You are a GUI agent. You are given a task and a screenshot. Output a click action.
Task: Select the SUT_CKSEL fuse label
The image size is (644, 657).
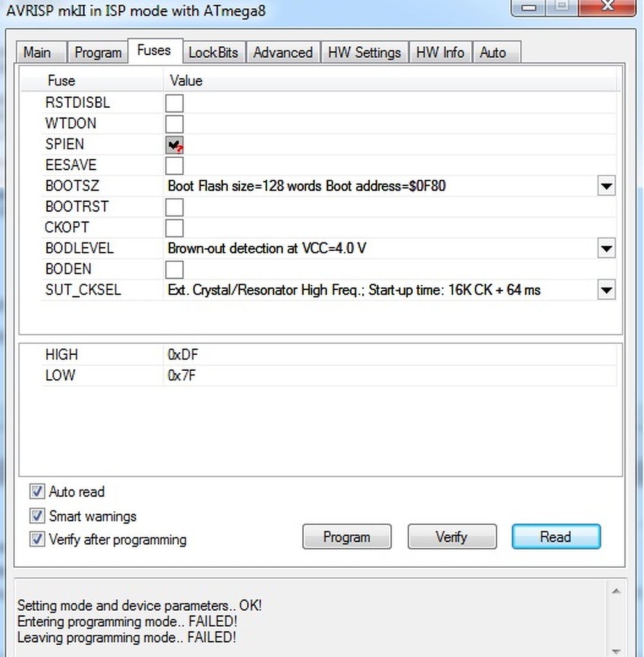83,290
